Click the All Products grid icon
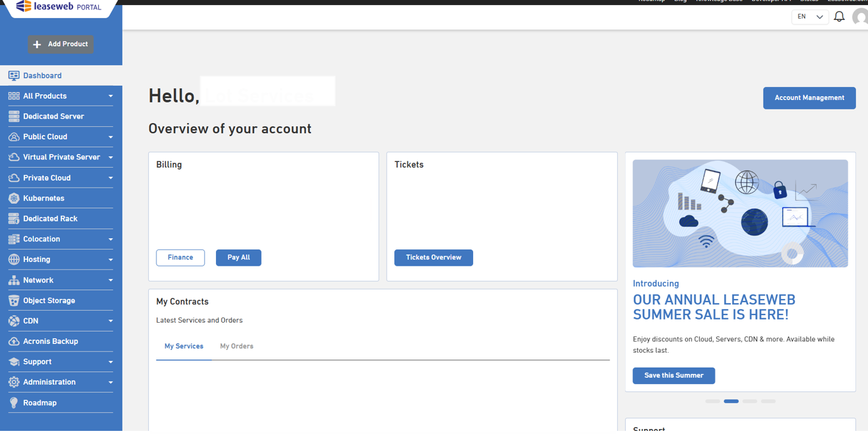This screenshot has width=868, height=434. point(14,96)
